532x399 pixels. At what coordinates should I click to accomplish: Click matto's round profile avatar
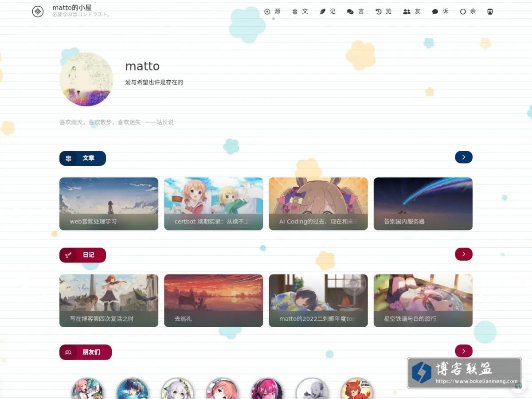pos(86,79)
